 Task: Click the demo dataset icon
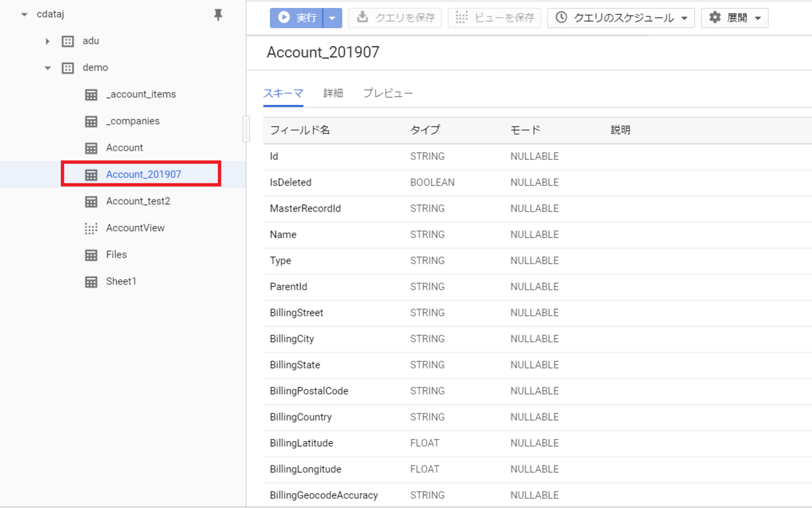click(68, 68)
